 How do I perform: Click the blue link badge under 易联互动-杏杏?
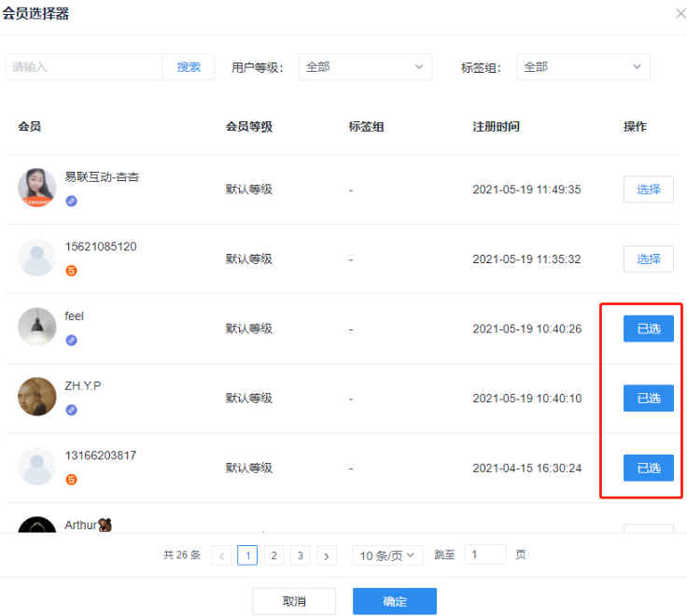click(71, 201)
